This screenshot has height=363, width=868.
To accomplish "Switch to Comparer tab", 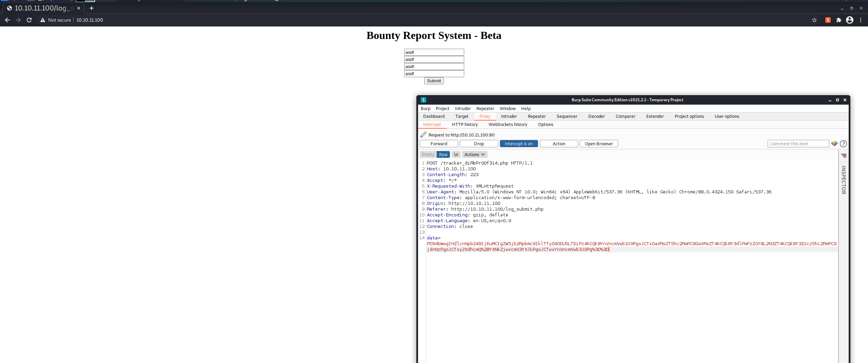I will coord(626,116).
